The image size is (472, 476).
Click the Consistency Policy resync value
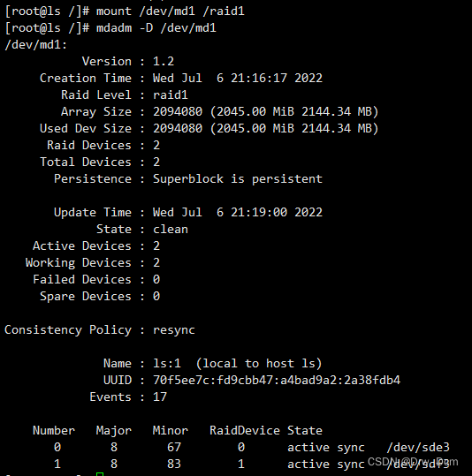tap(174, 330)
